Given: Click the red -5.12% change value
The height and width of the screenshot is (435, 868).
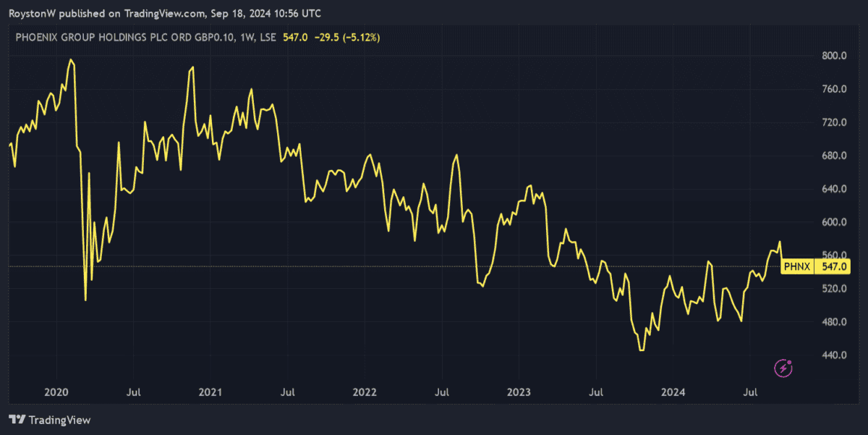Looking at the screenshot, I should click(x=360, y=37).
